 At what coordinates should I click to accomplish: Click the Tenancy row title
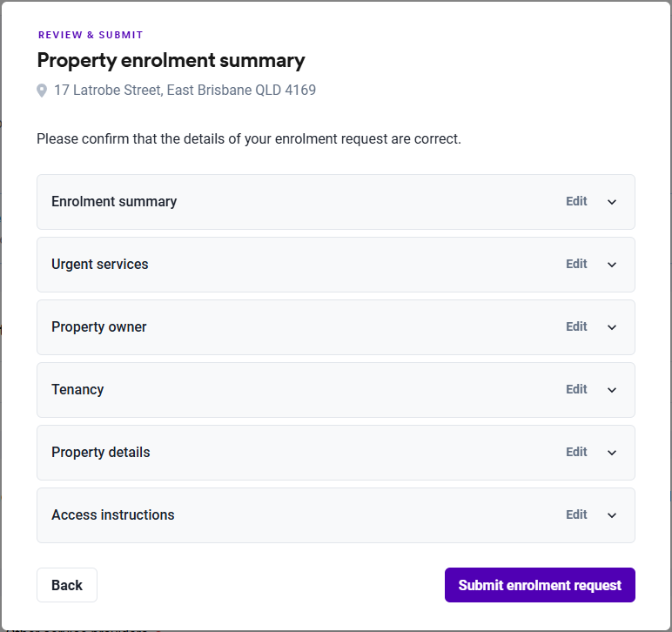click(77, 389)
